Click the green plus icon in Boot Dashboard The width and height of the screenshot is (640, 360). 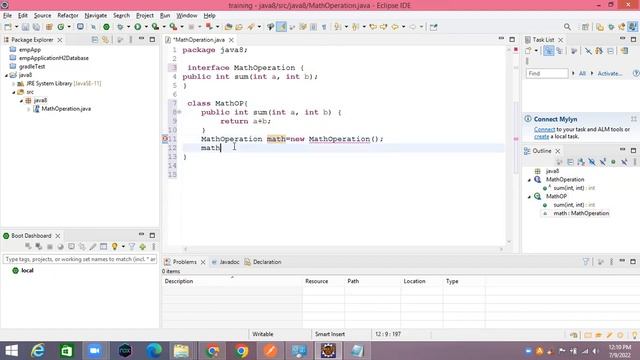(142, 247)
